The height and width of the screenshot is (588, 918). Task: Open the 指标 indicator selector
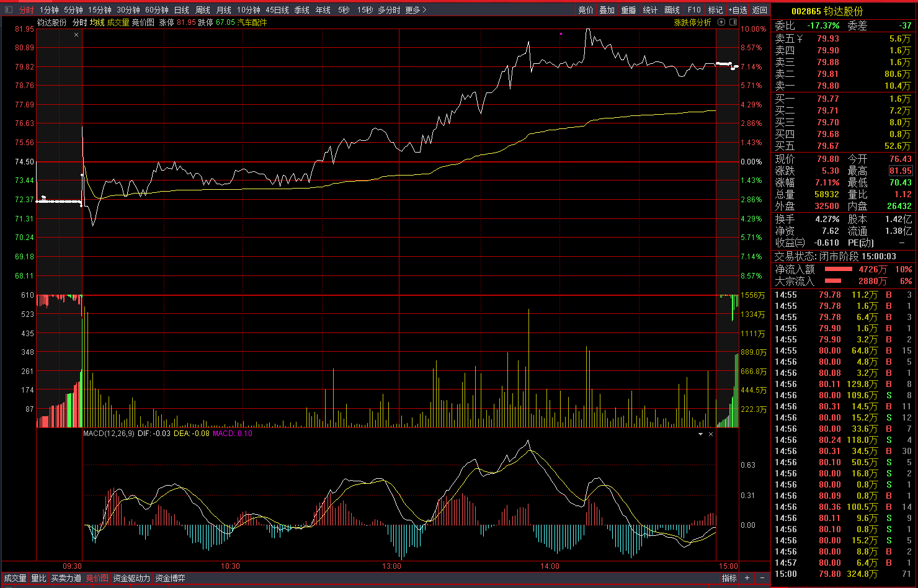click(729, 578)
